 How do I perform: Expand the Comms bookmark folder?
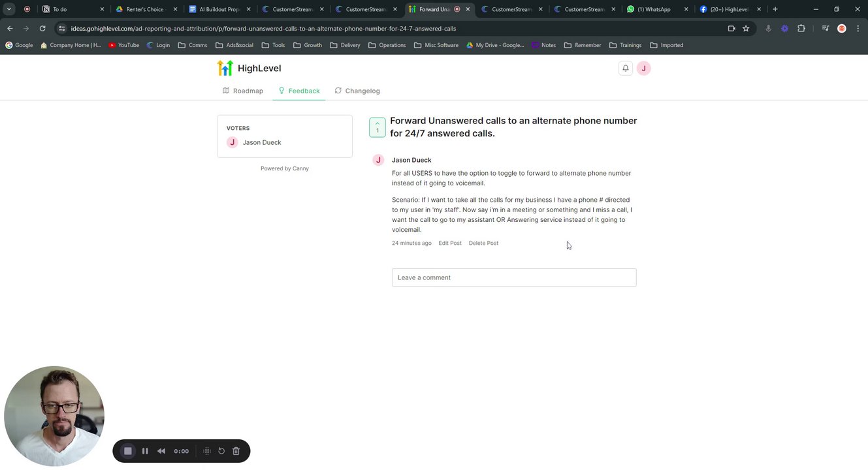193,45
